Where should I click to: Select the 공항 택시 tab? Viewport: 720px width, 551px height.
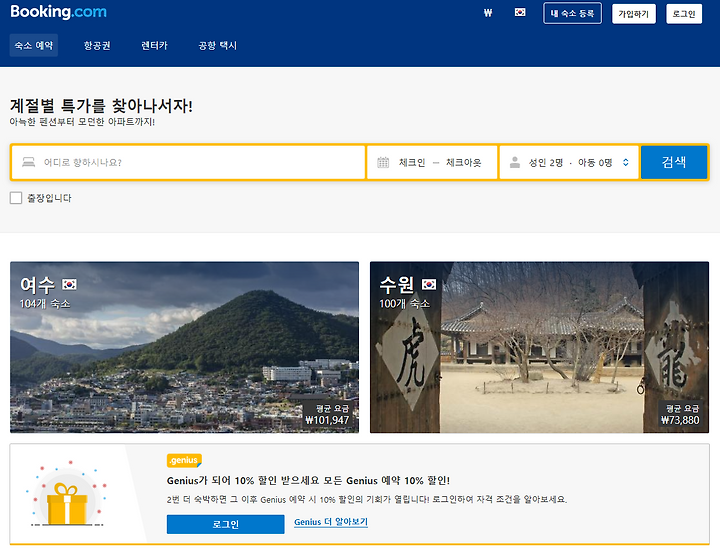click(x=217, y=45)
